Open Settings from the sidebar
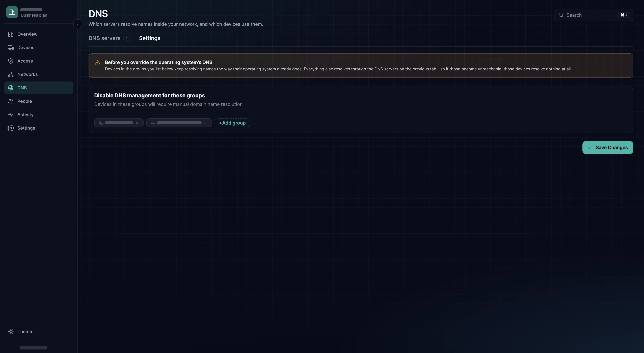Image resolution: width=644 pixels, height=353 pixels. (39, 128)
